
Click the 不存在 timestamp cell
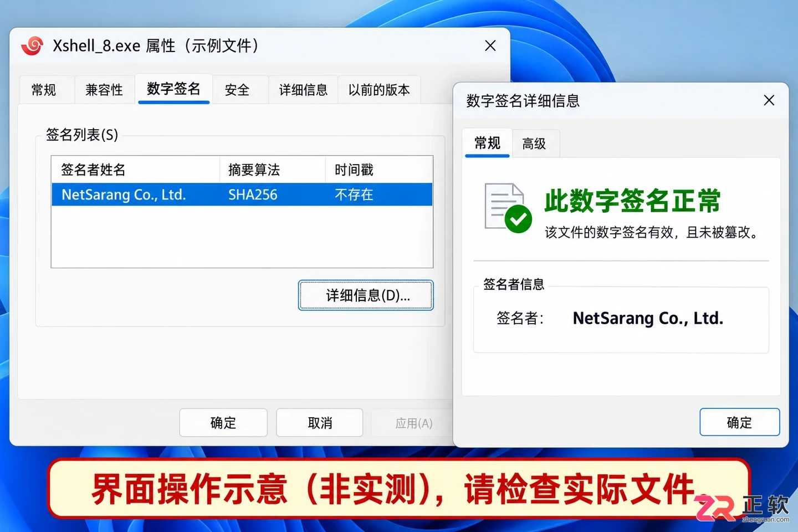[x=354, y=195]
